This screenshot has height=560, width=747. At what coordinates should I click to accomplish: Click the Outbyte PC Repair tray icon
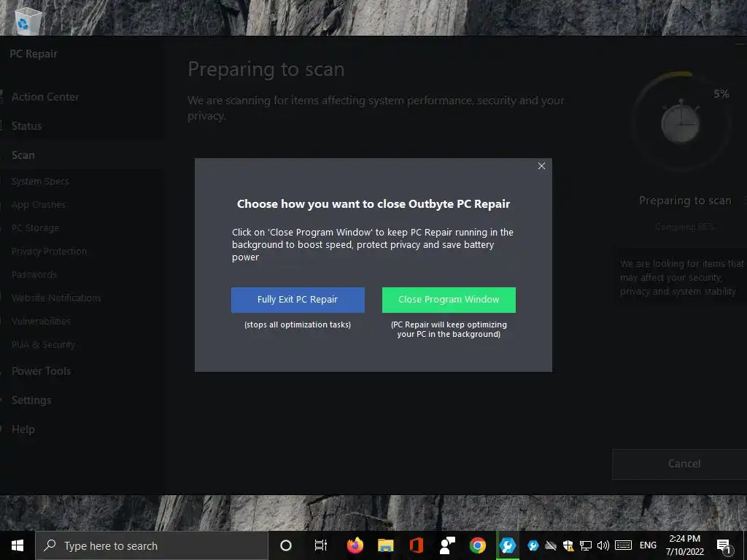533,545
